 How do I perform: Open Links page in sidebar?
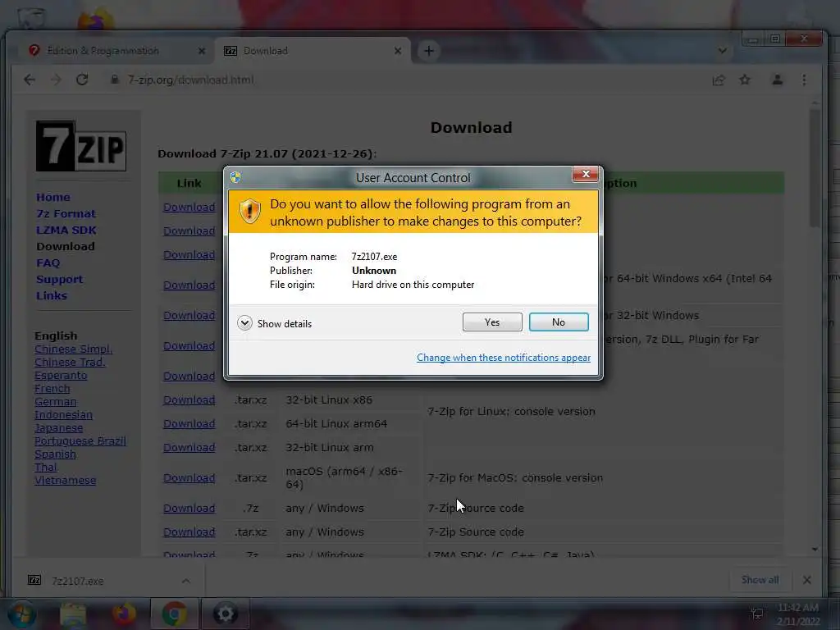(x=52, y=295)
